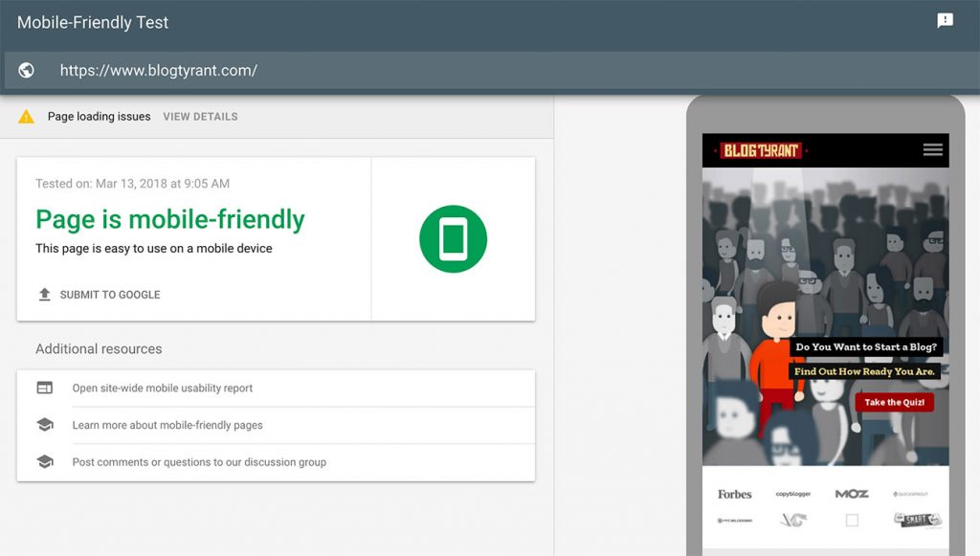Image resolution: width=980 pixels, height=556 pixels.
Task: Click graduation cap icon beside Post comments
Action: point(45,462)
